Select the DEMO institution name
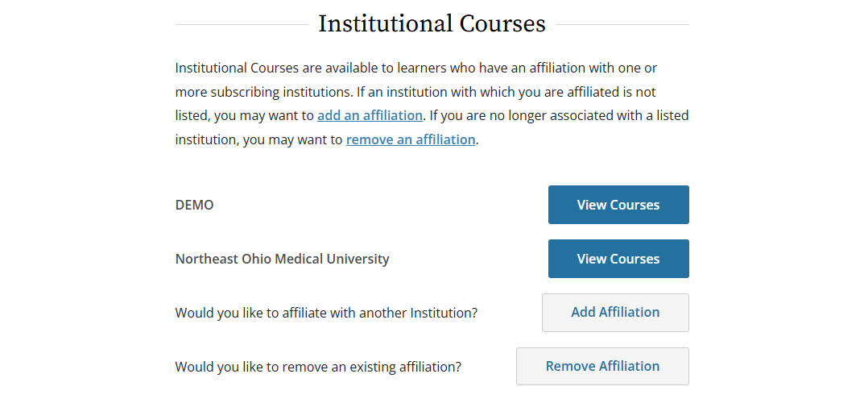This screenshot has height=403, width=868. click(x=195, y=205)
